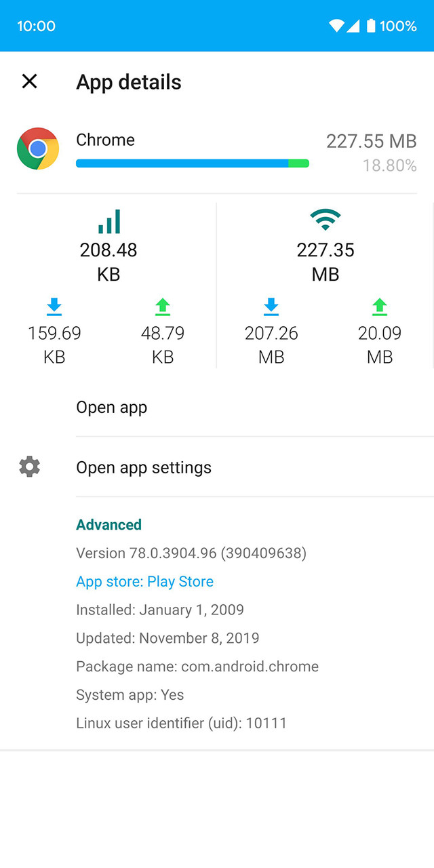Tap the Wi-Fi signal icon
Image resolution: width=434 pixels, height=868 pixels.
point(325,218)
